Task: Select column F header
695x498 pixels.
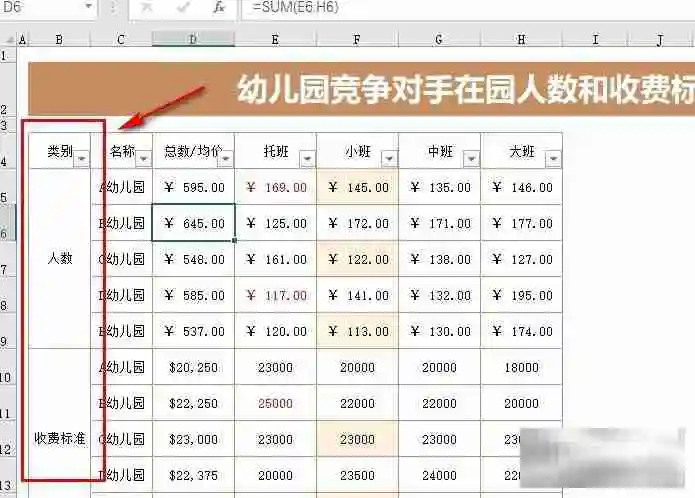Action: click(x=357, y=39)
